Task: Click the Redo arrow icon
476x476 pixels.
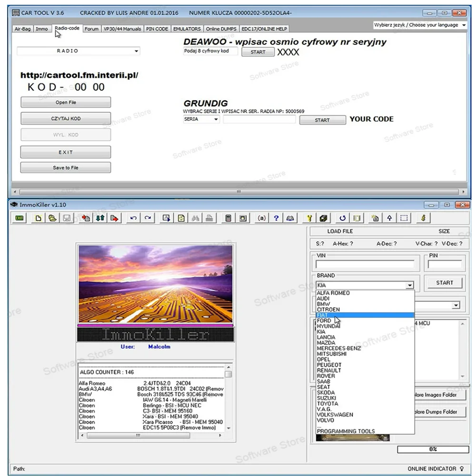Action: pos(148,218)
